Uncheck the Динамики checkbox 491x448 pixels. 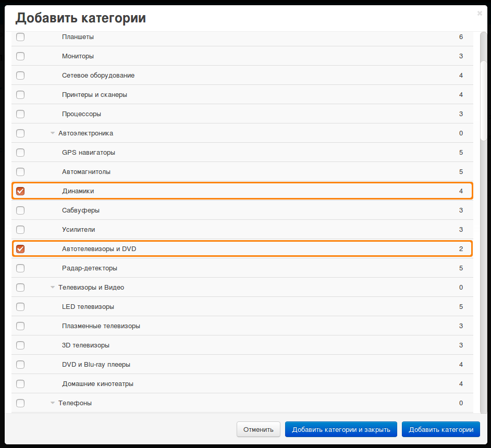[x=20, y=191]
